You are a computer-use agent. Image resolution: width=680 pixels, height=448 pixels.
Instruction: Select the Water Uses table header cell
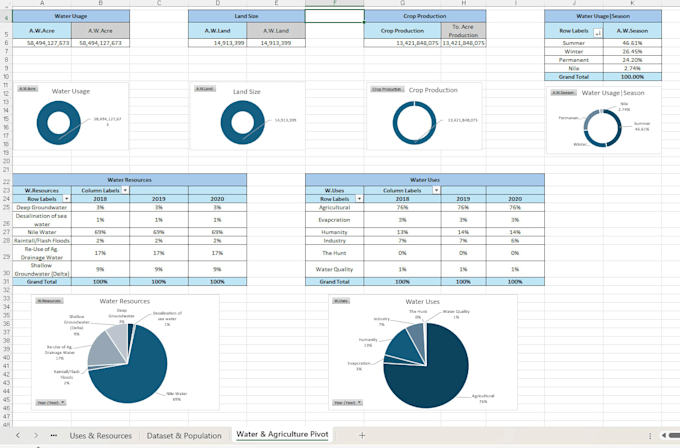(x=425, y=180)
